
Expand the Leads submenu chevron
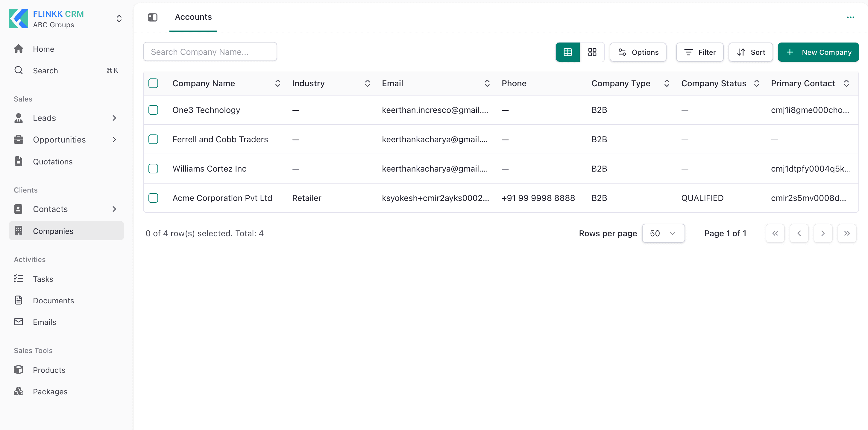tap(114, 118)
